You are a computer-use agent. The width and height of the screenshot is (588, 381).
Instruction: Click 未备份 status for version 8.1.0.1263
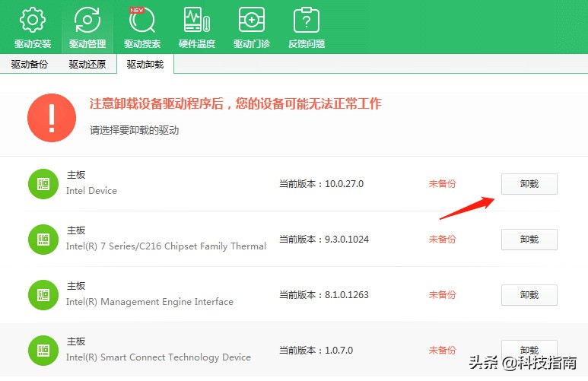click(443, 295)
